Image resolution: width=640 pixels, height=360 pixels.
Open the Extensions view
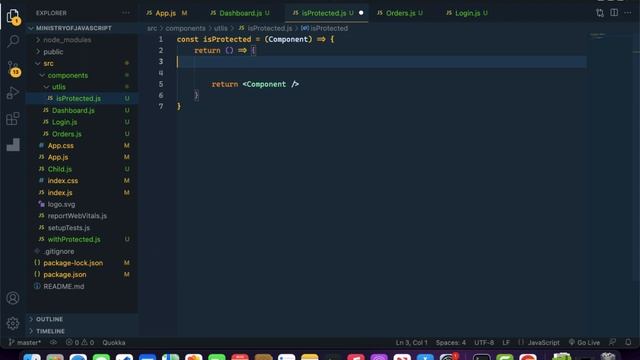[x=13, y=119]
